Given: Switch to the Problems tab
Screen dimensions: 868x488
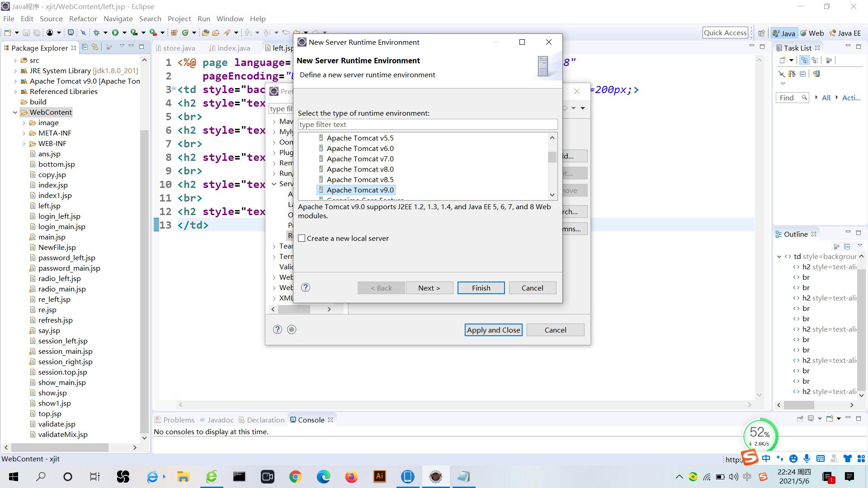Looking at the screenshot, I should [x=175, y=420].
